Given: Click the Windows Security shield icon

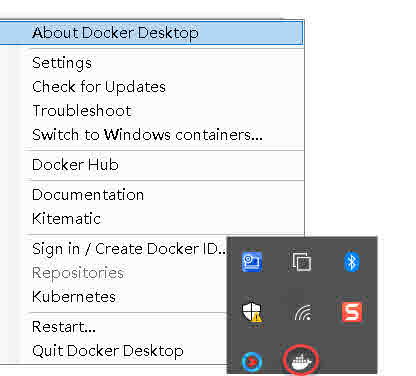Looking at the screenshot, I should (252, 312).
